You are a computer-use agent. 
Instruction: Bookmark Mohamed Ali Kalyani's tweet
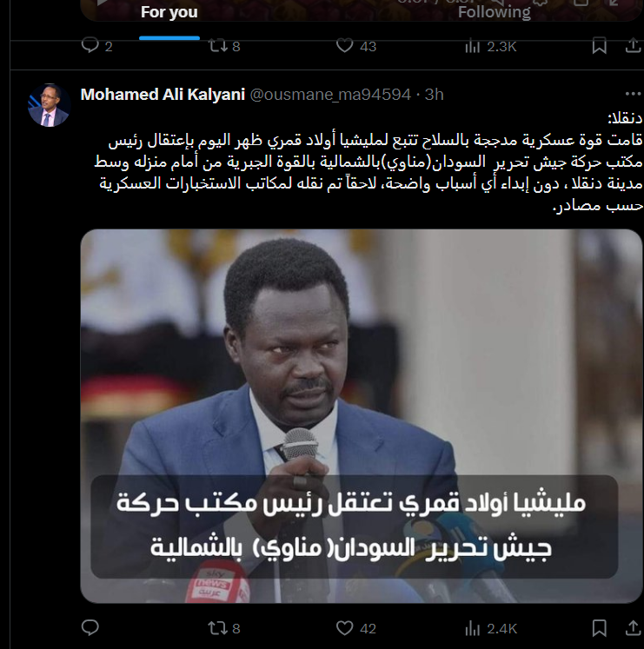tap(599, 628)
